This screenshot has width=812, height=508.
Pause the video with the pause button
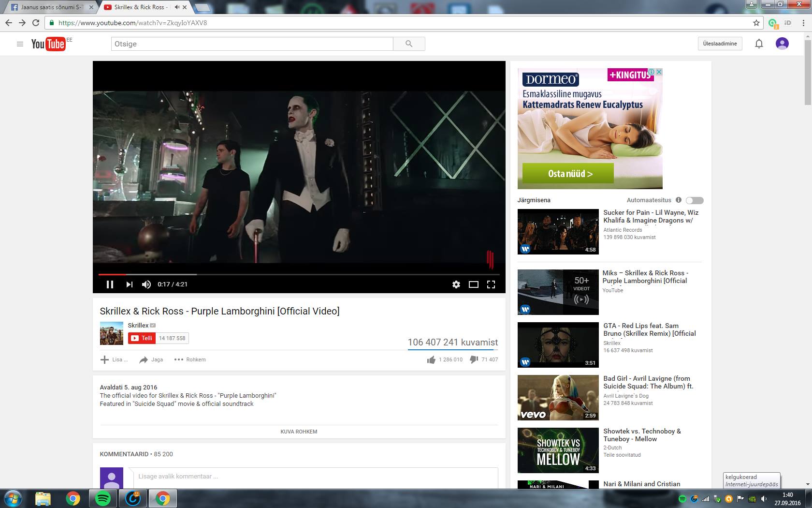110,284
